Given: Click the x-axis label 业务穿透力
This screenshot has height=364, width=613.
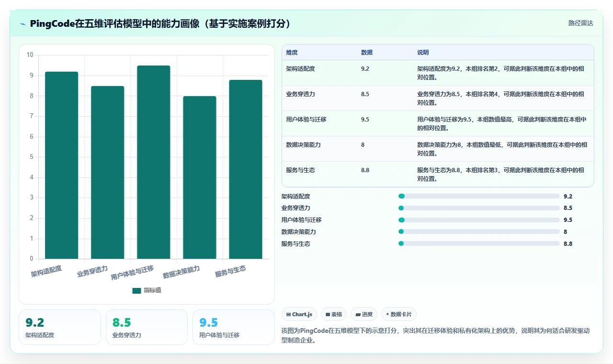Looking at the screenshot, I should click(x=92, y=271).
